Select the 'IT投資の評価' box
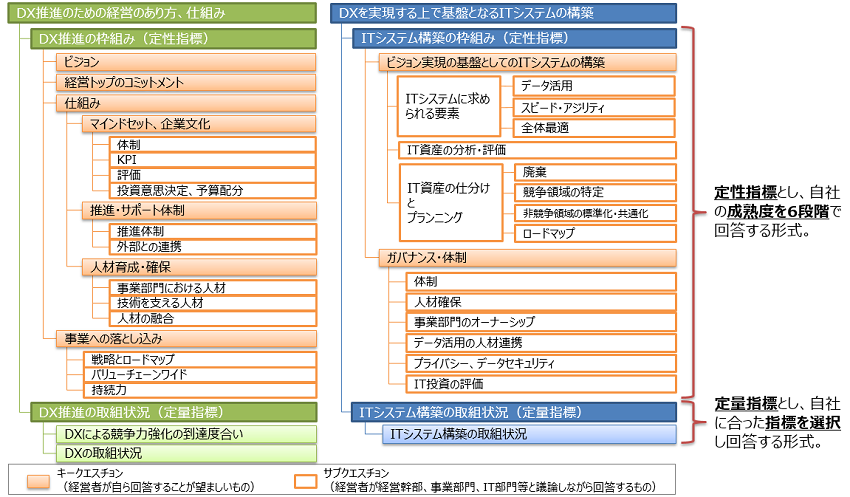 [541, 384]
